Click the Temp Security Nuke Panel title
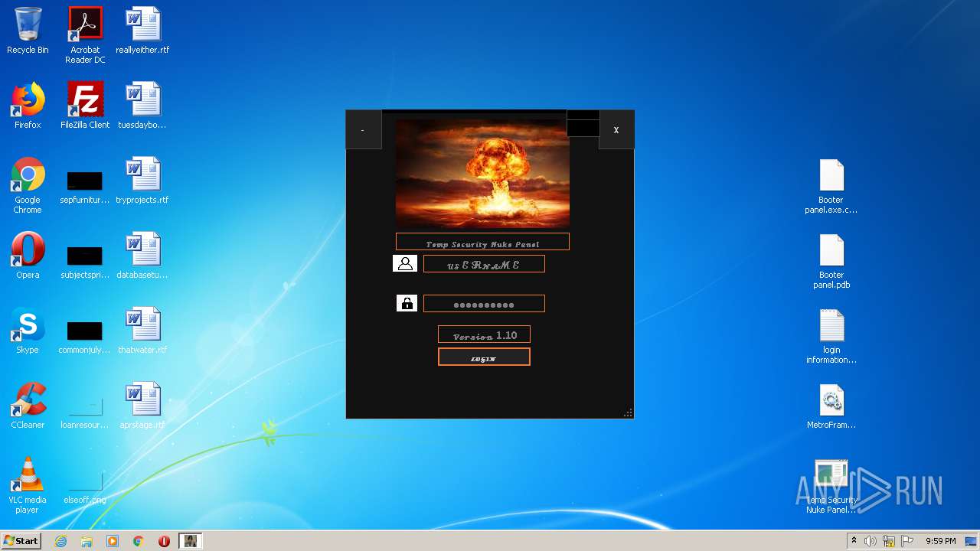This screenshot has width=980, height=551. [x=482, y=242]
